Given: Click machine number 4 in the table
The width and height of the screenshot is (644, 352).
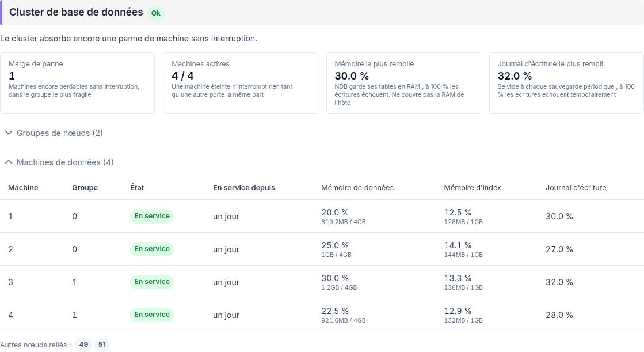Looking at the screenshot, I should pyautogui.click(x=11, y=315).
